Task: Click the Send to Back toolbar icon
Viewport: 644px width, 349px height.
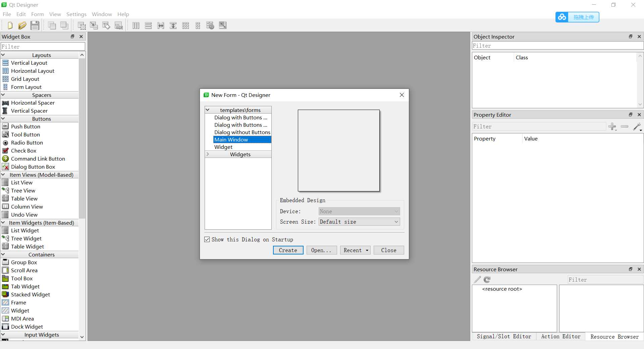Action: coord(64,25)
